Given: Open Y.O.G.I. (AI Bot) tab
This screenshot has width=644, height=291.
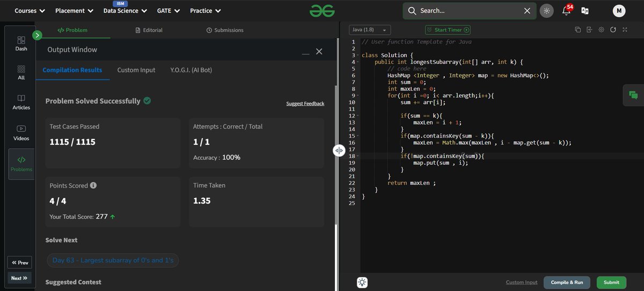Looking at the screenshot, I should tap(191, 70).
